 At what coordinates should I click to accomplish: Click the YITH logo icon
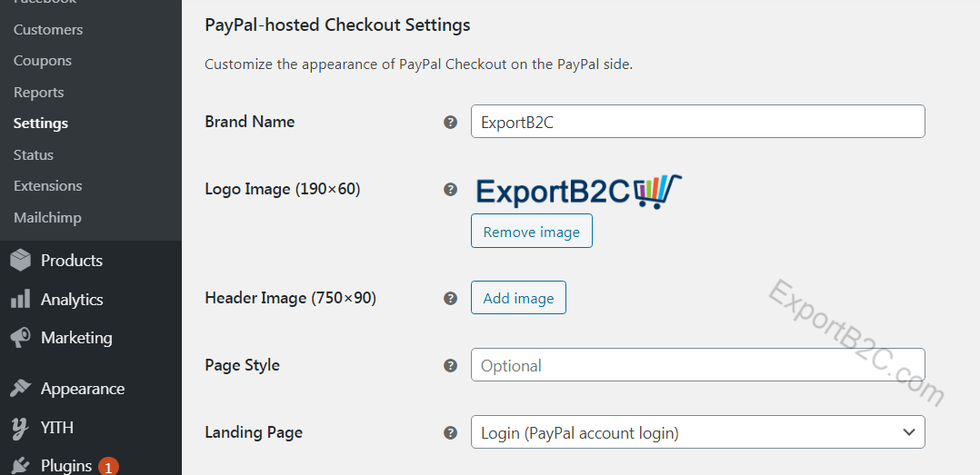click(20, 428)
